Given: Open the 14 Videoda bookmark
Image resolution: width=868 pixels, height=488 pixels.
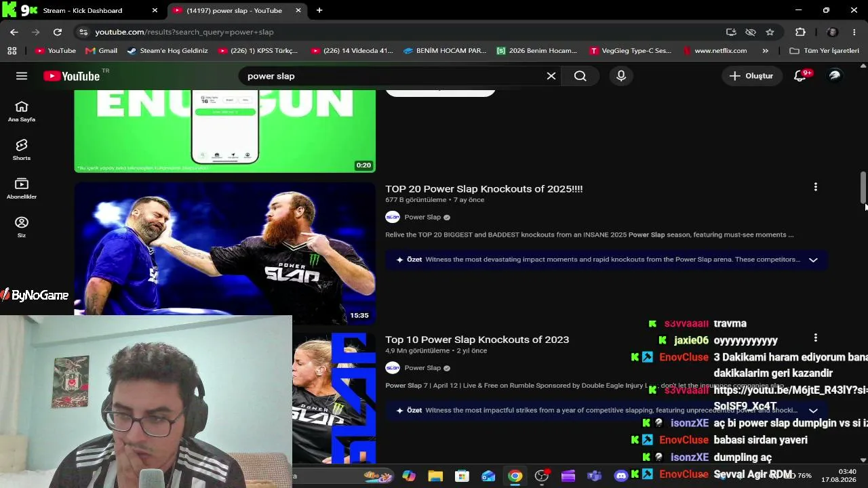Looking at the screenshot, I should coord(351,51).
